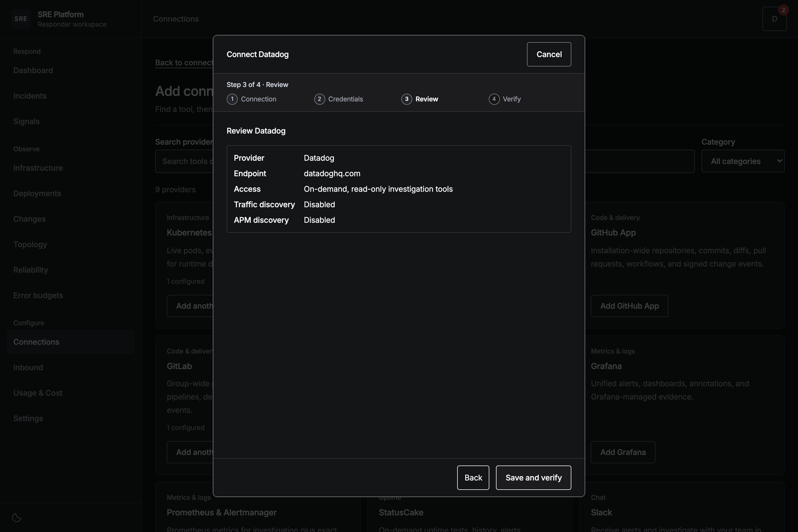Click the SRE Platform workspace name

60,14
